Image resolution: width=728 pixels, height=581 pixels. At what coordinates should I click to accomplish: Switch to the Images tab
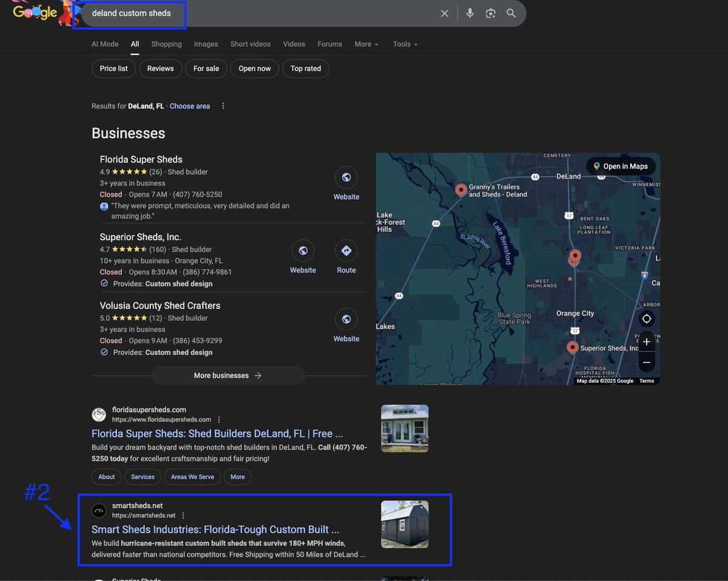coord(206,44)
